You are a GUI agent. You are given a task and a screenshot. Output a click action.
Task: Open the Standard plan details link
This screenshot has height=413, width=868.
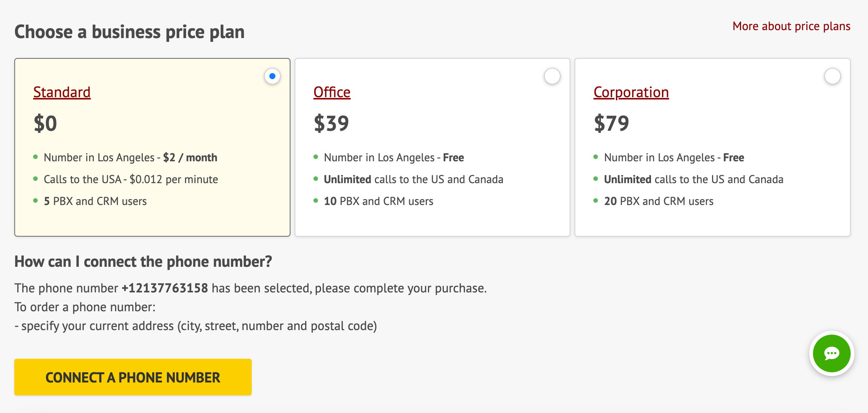point(61,92)
